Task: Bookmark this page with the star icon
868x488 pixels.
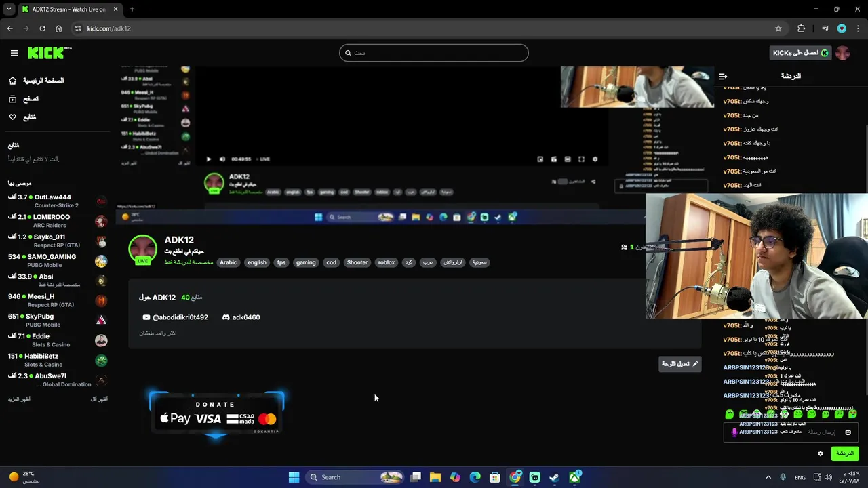Action: [x=778, y=28]
